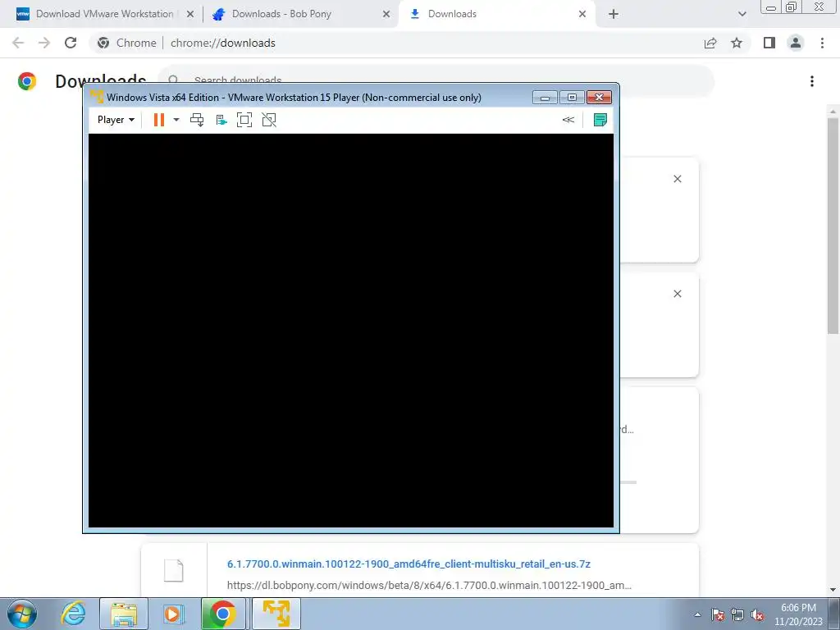Open Chrome main three-dot menu
Image resolution: width=840 pixels, height=630 pixels.
point(822,43)
